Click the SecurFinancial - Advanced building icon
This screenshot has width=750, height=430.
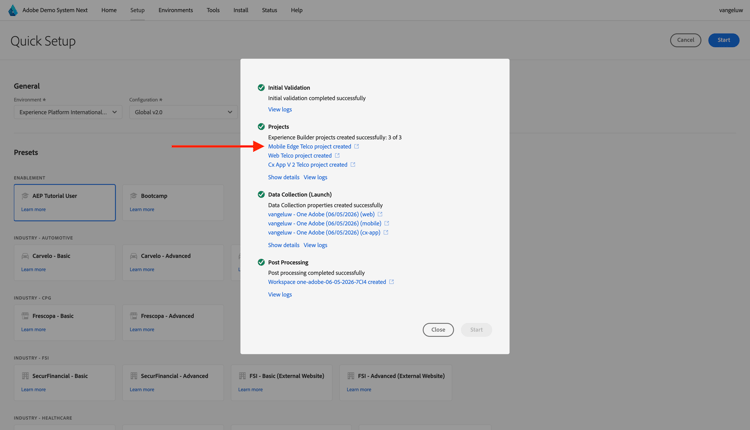coord(133,376)
